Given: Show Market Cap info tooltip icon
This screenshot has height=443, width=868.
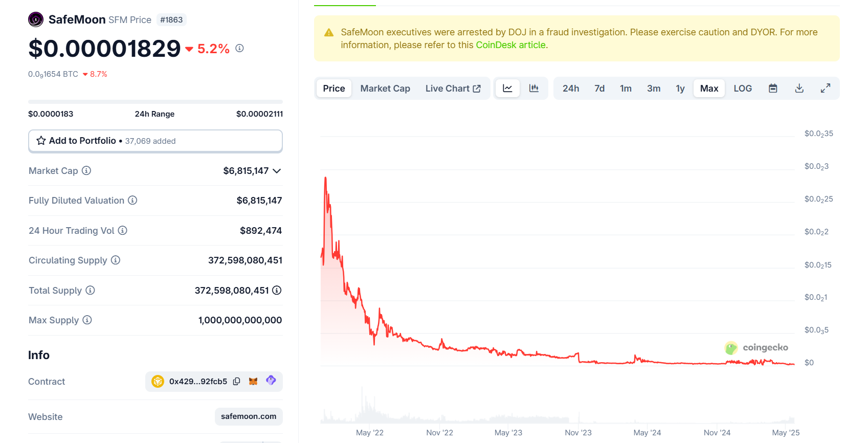Looking at the screenshot, I should tap(86, 170).
